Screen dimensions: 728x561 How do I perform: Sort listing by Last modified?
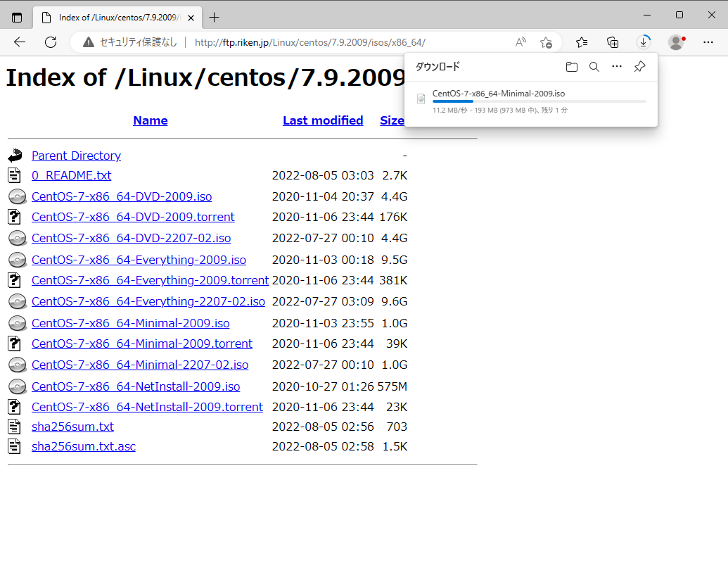[x=323, y=120]
